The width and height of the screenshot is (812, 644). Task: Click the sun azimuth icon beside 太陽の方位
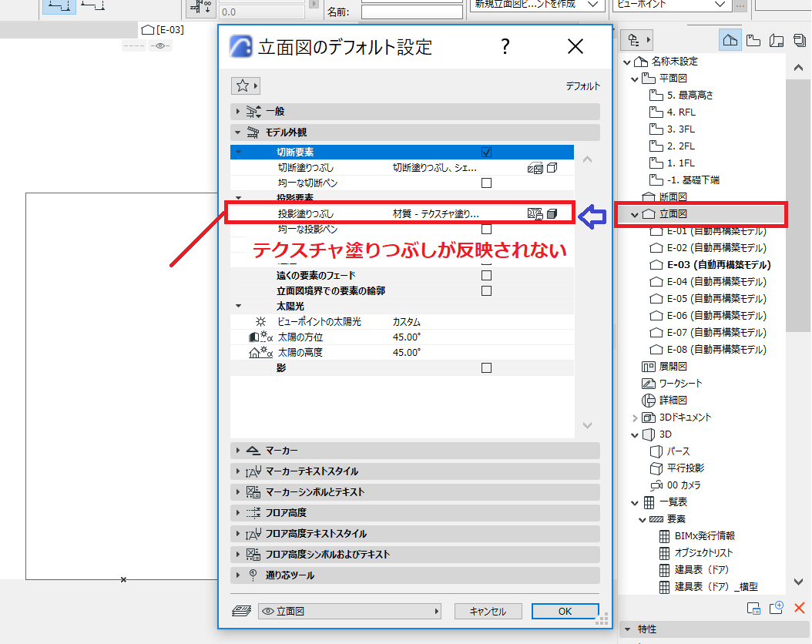coord(260,337)
